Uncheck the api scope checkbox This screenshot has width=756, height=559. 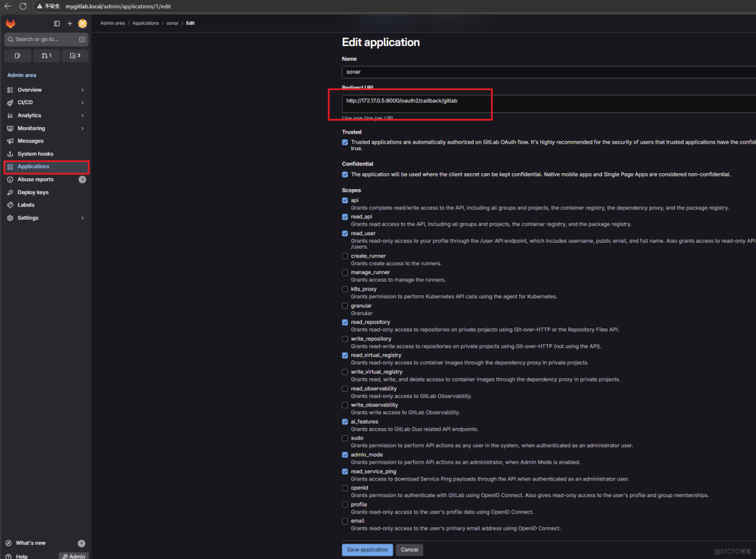[345, 200]
